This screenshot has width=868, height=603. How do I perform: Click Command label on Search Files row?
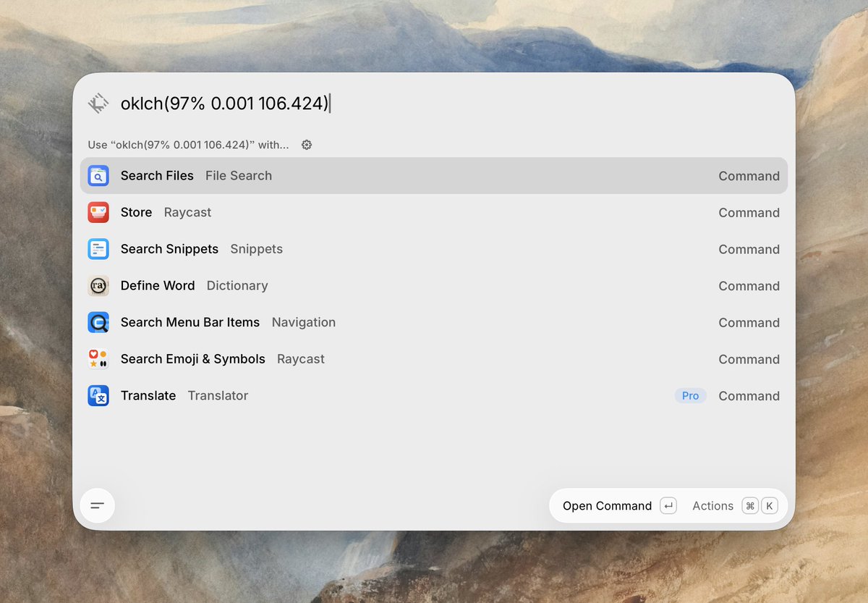(749, 176)
